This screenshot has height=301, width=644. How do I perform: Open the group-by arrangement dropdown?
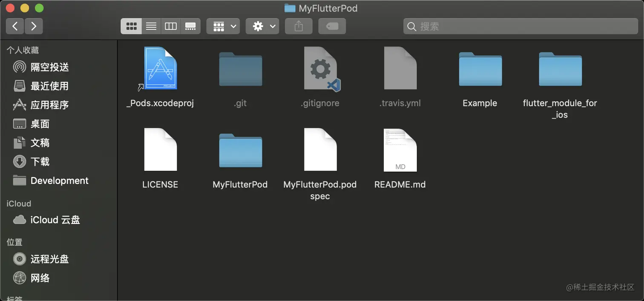click(223, 26)
